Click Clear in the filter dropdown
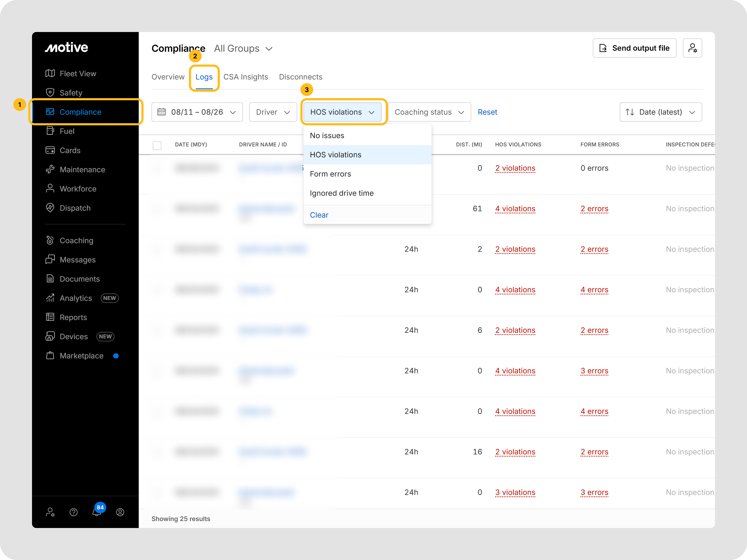Image resolution: width=747 pixels, height=560 pixels. click(319, 215)
